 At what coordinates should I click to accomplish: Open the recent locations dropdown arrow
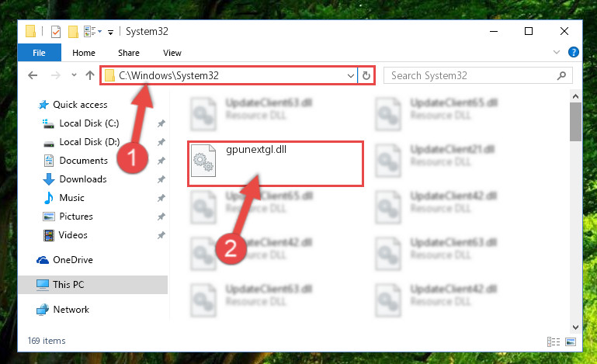coord(74,75)
